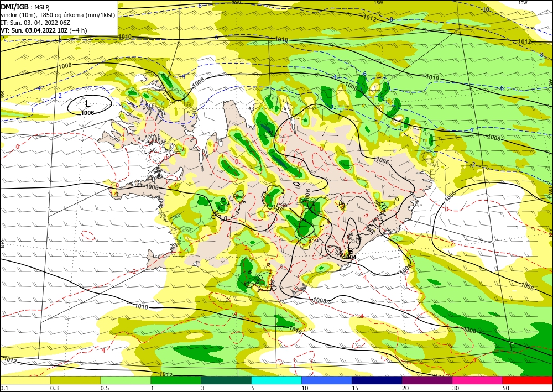Click the red above-50 legend swatch
This screenshot has height=392, width=553.
click(x=528, y=380)
